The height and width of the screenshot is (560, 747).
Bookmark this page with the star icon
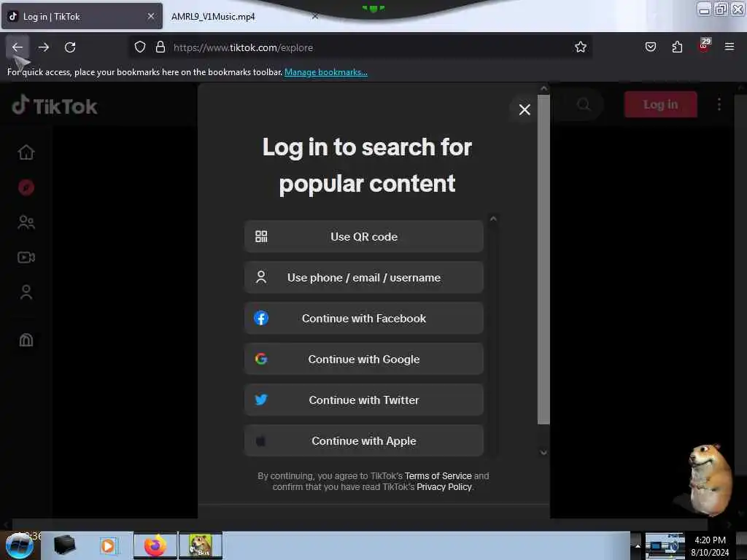(580, 47)
